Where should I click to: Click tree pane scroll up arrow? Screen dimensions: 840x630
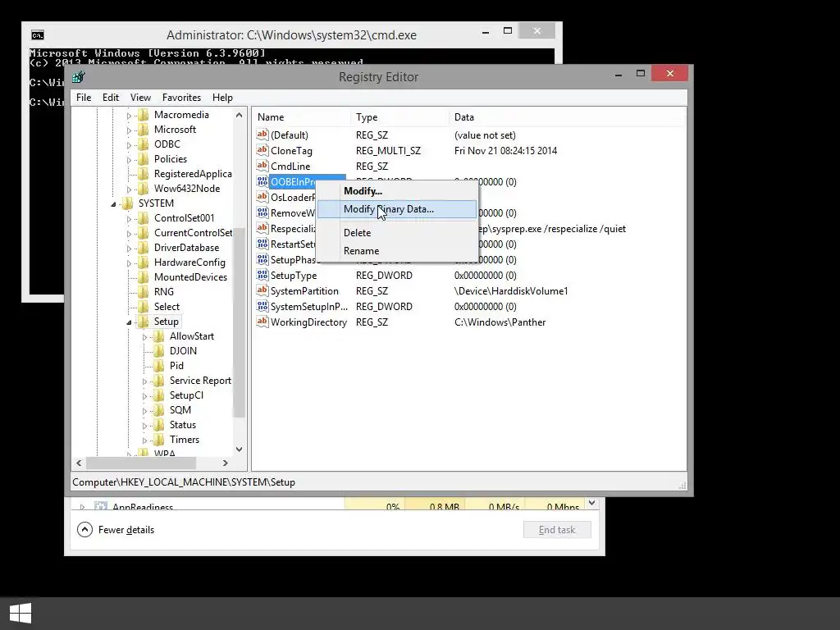click(x=239, y=115)
